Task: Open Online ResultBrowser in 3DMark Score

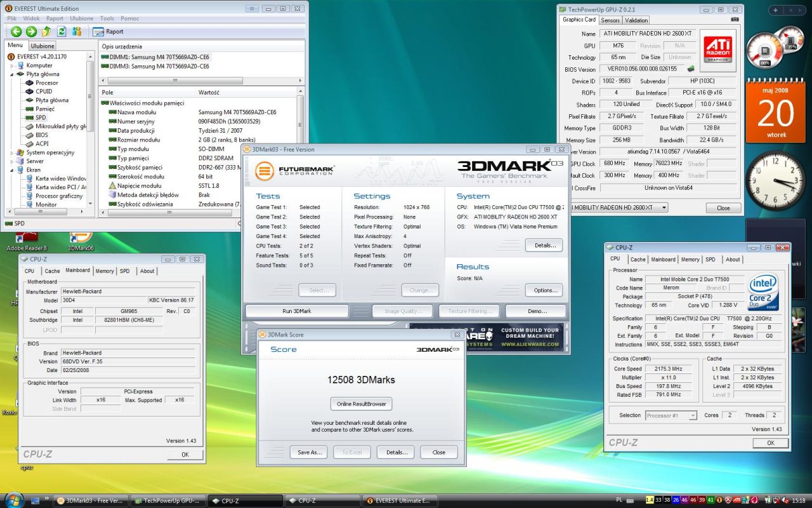Action: pos(361,404)
